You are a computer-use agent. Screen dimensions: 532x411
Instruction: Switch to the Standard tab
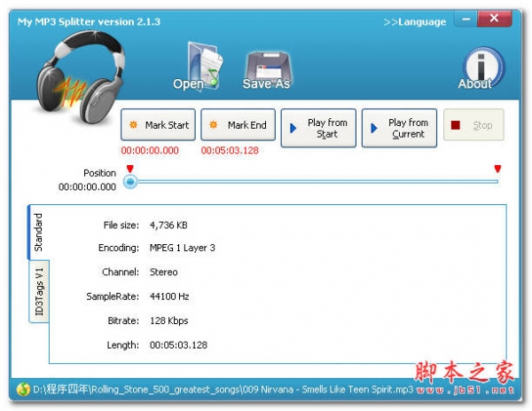point(38,233)
